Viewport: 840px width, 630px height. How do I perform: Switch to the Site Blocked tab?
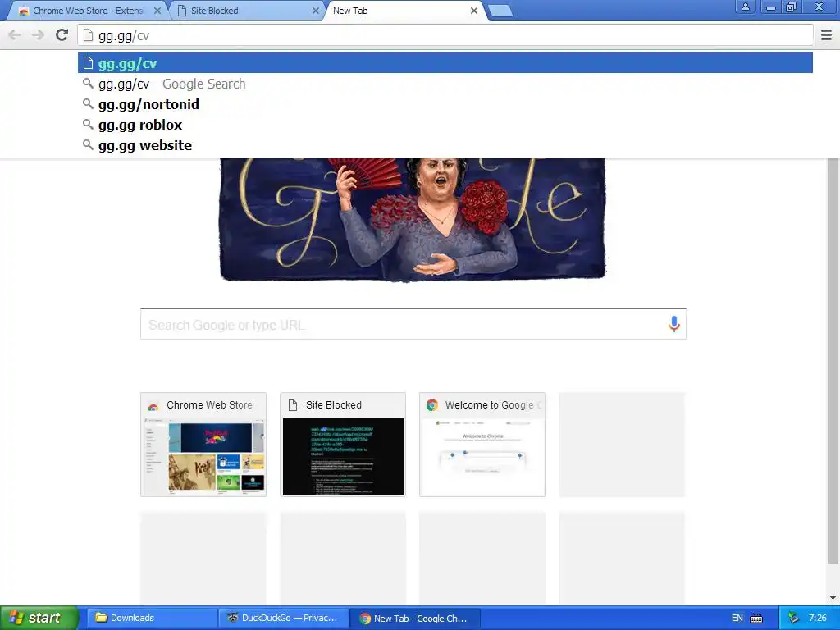click(x=246, y=11)
